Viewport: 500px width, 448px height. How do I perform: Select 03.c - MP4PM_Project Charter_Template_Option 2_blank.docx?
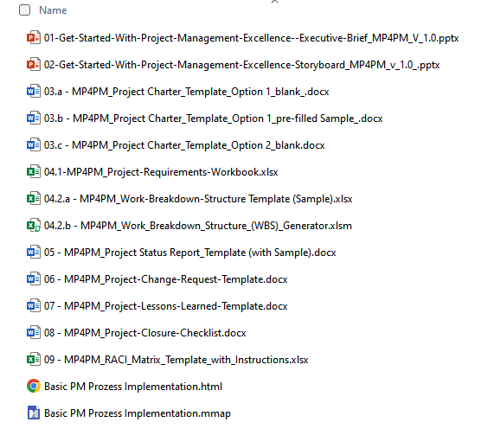(x=184, y=145)
